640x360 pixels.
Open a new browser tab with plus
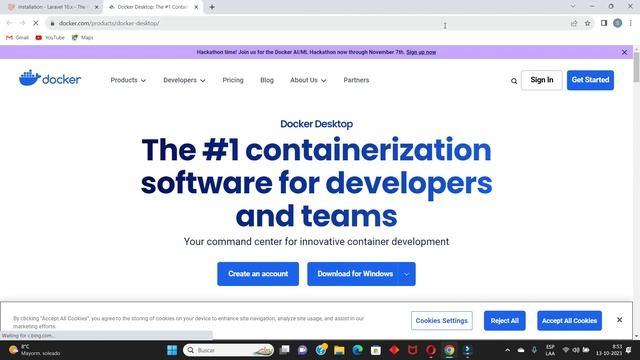212,7
